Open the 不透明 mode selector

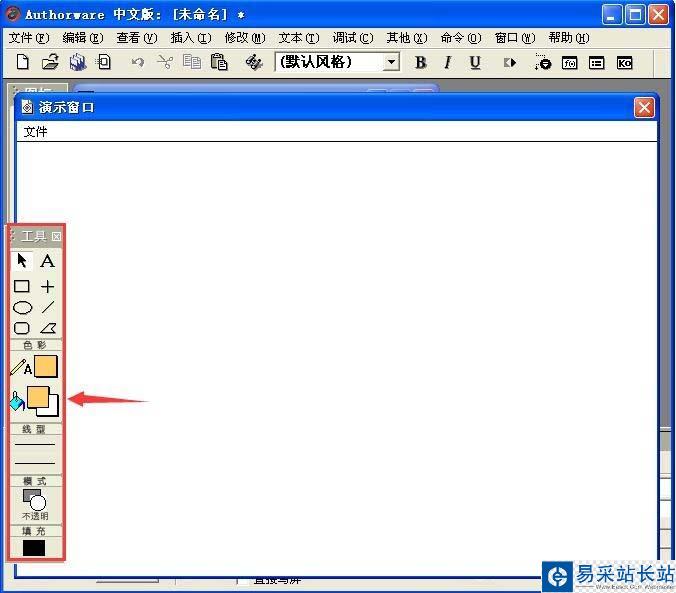(x=35, y=504)
